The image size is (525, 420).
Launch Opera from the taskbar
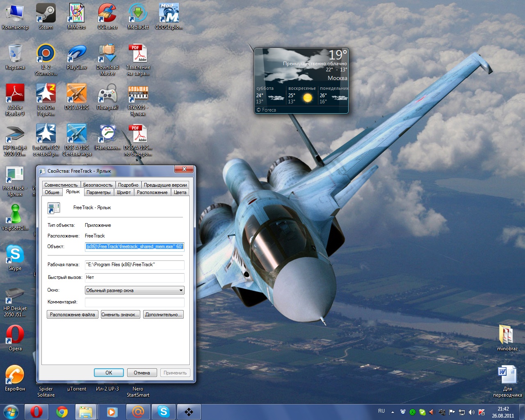pos(37,412)
